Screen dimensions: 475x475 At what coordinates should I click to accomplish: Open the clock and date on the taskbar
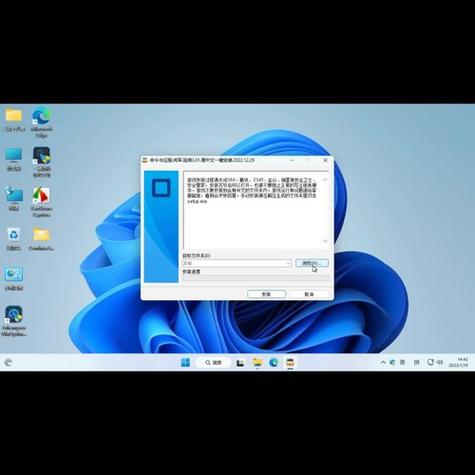tap(458, 362)
